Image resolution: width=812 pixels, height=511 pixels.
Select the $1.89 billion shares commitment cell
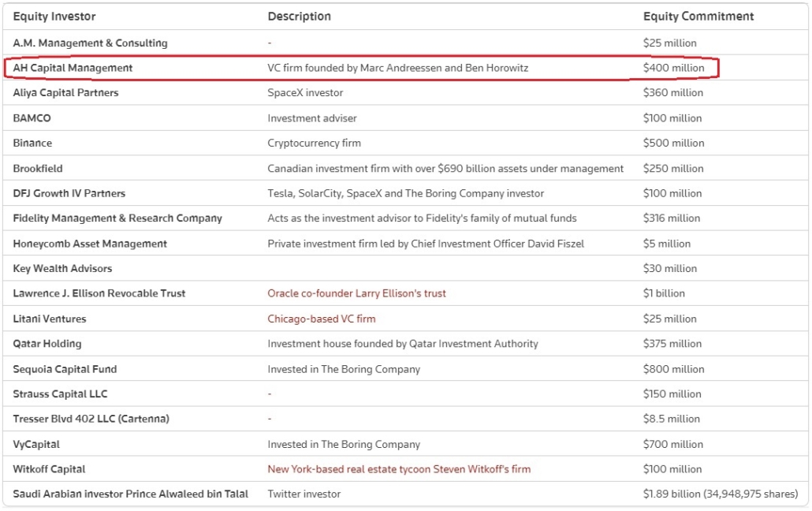click(720, 494)
